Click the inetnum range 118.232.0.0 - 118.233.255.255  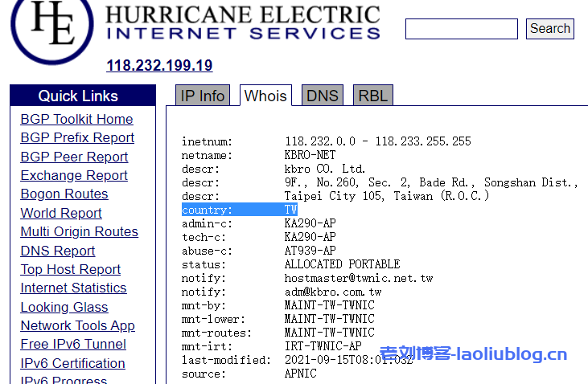click(x=377, y=141)
